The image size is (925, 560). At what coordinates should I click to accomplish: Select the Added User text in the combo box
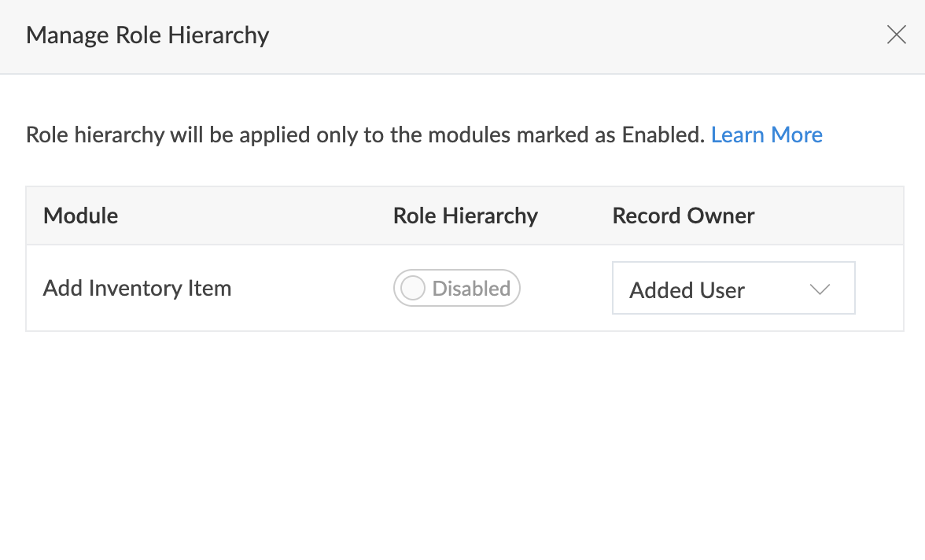[x=687, y=290]
